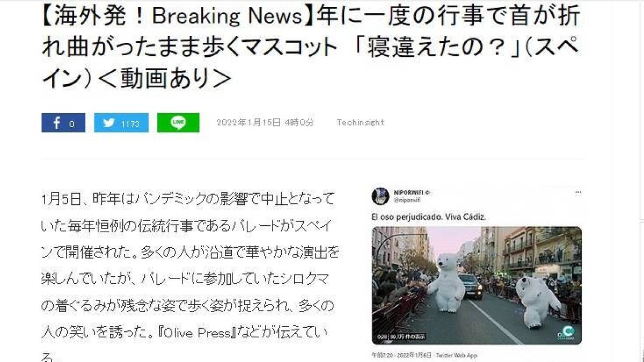
Task: Share article via green LINE button
Action: tap(178, 123)
